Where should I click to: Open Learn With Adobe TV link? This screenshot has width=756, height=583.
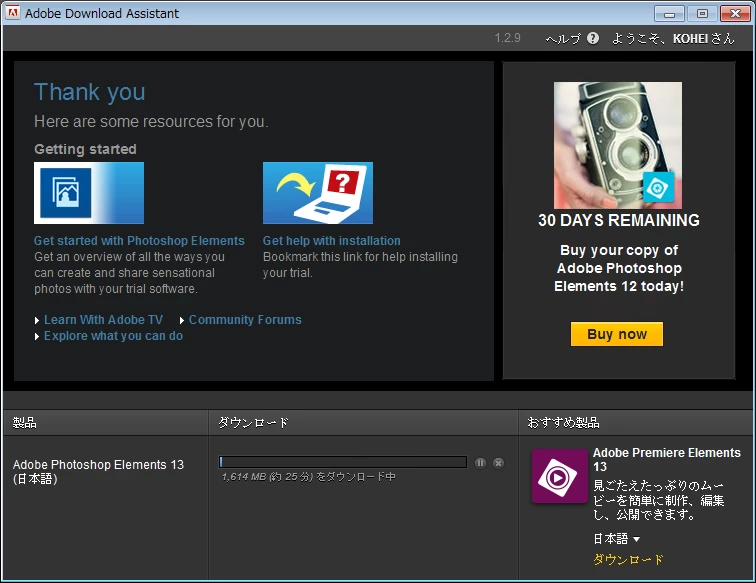click(103, 320)
